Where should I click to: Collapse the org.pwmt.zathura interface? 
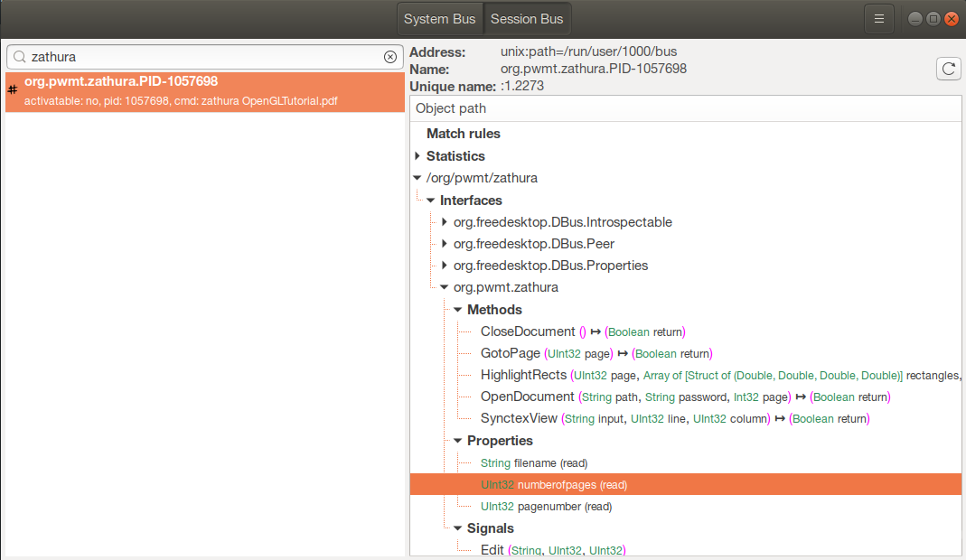(445, 287)
